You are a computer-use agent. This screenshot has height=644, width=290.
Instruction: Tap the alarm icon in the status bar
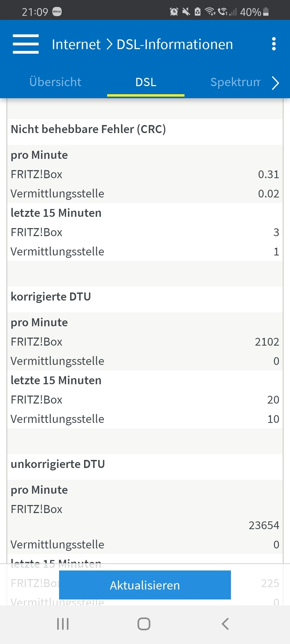tap(174, 12)
